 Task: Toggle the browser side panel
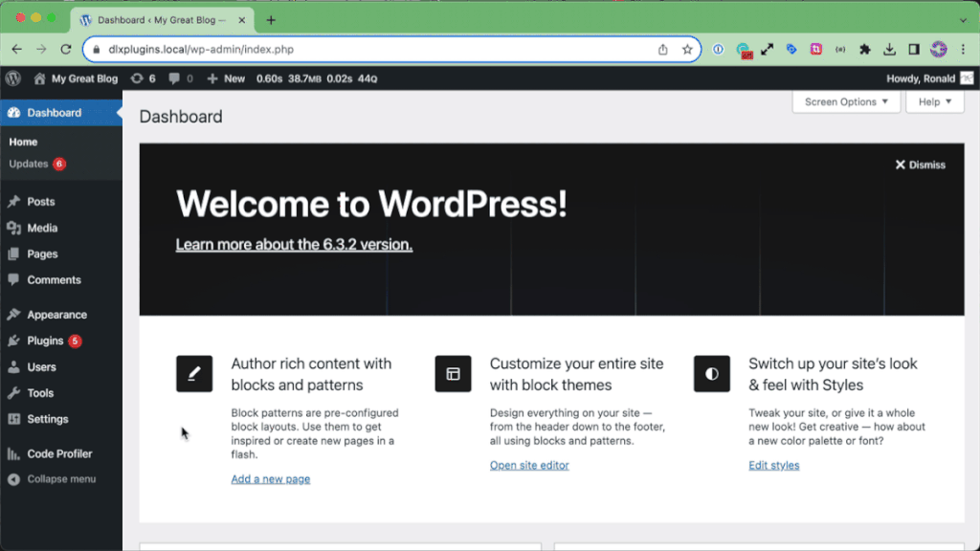point(914,50)
